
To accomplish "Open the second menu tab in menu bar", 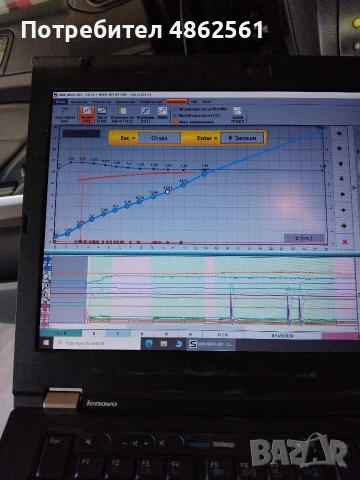I will [x=79, y=101].
